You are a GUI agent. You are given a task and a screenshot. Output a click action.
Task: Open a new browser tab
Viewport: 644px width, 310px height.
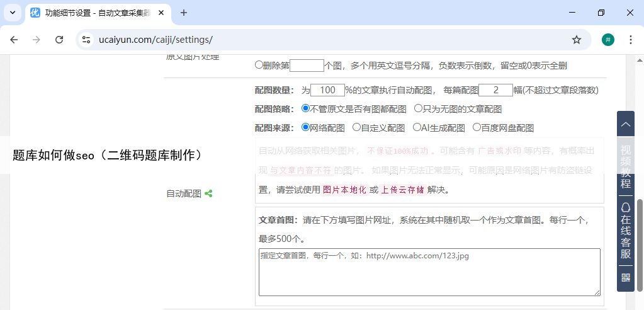coord(184,13)
